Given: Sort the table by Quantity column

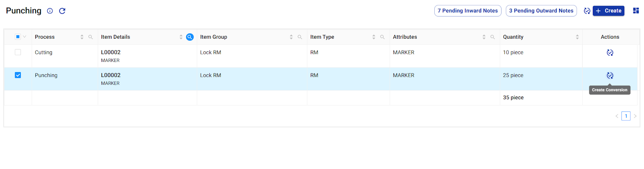Looking at the screenshot, I should [x=577, y=37].
